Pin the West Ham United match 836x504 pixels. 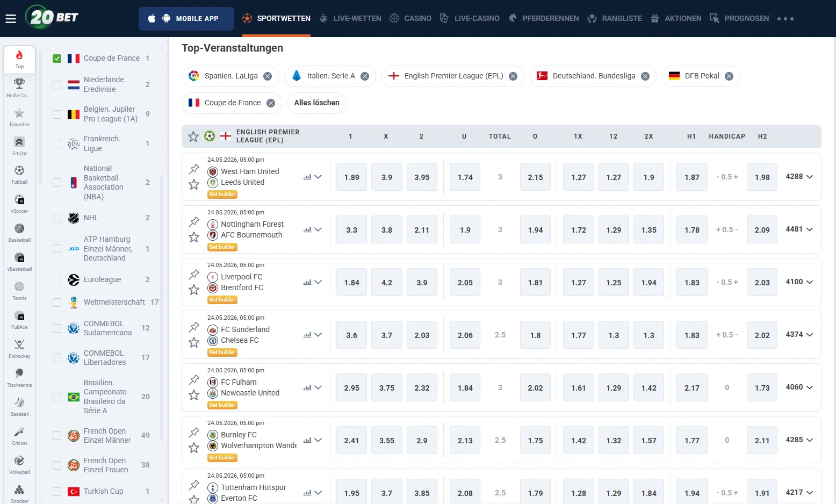194,169
